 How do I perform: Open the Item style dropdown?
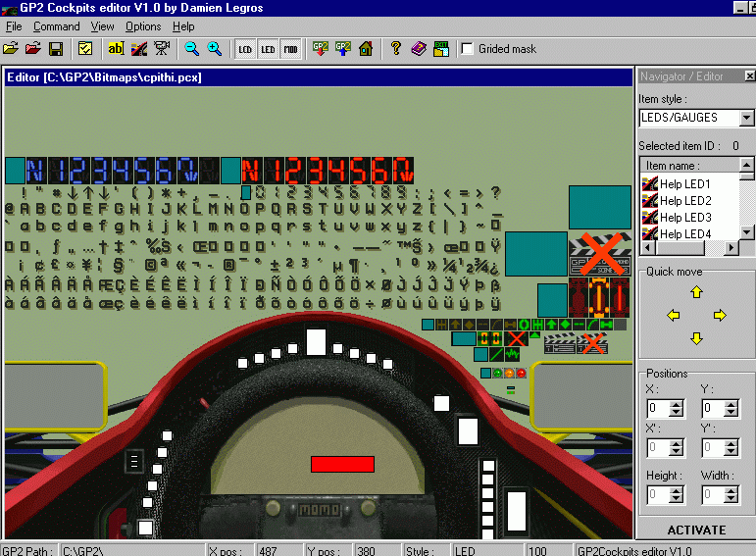(746, 118)
